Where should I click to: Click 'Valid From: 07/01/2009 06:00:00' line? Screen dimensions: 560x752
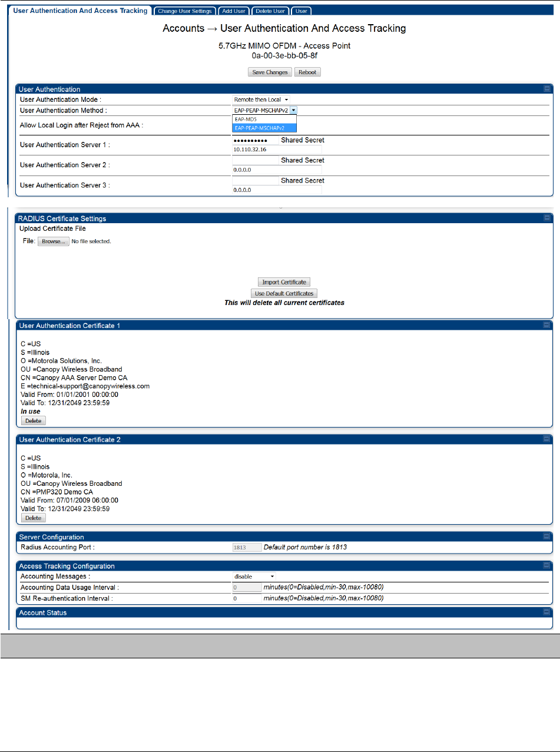(x=69, y=500)
